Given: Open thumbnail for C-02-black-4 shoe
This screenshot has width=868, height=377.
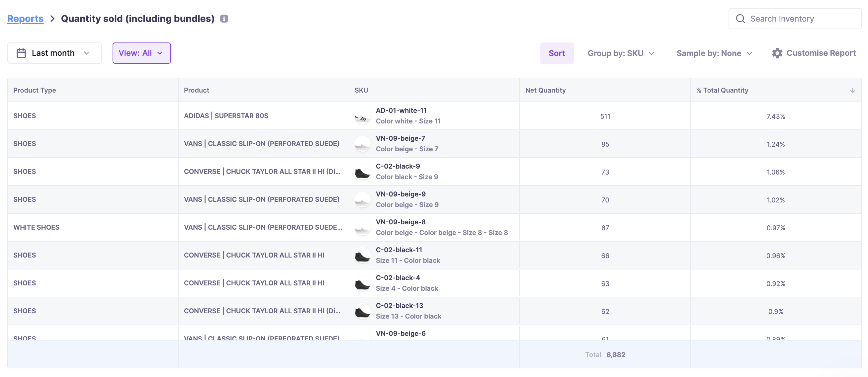Looking at the screenshot, I should click(x=363, y=284).
